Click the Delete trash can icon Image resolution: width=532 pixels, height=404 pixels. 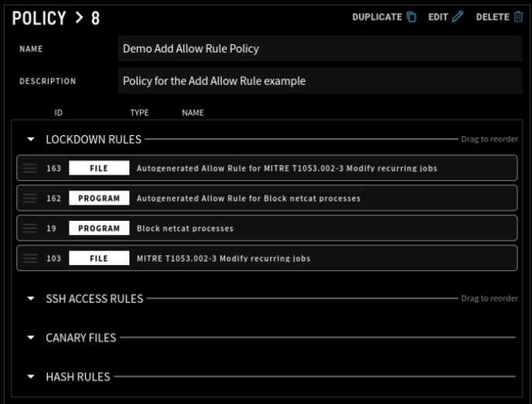point(518,16)
